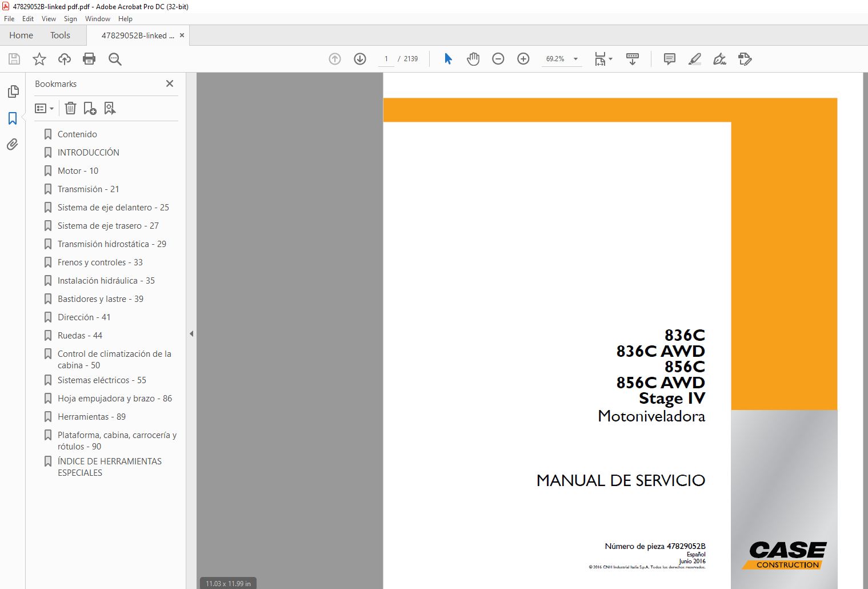Open the Sign menu
868x589 pixels.
point(70,19)
